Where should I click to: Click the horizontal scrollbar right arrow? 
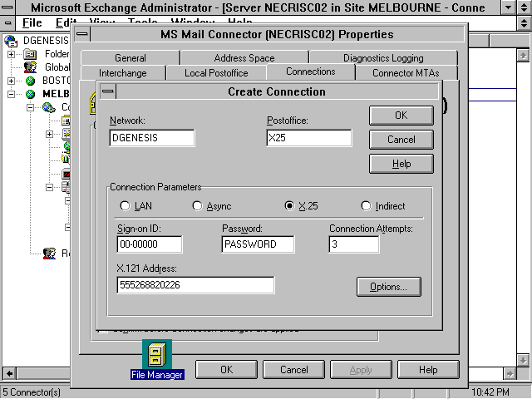510,373
